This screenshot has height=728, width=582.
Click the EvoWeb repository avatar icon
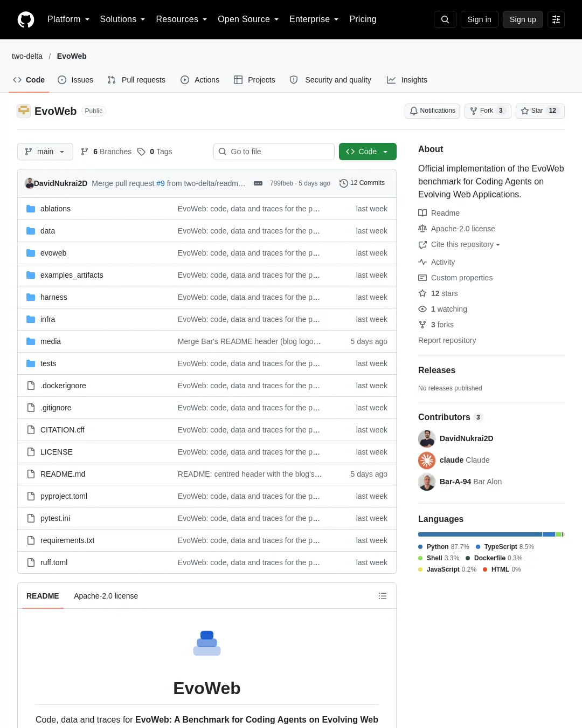click(24, 111)
